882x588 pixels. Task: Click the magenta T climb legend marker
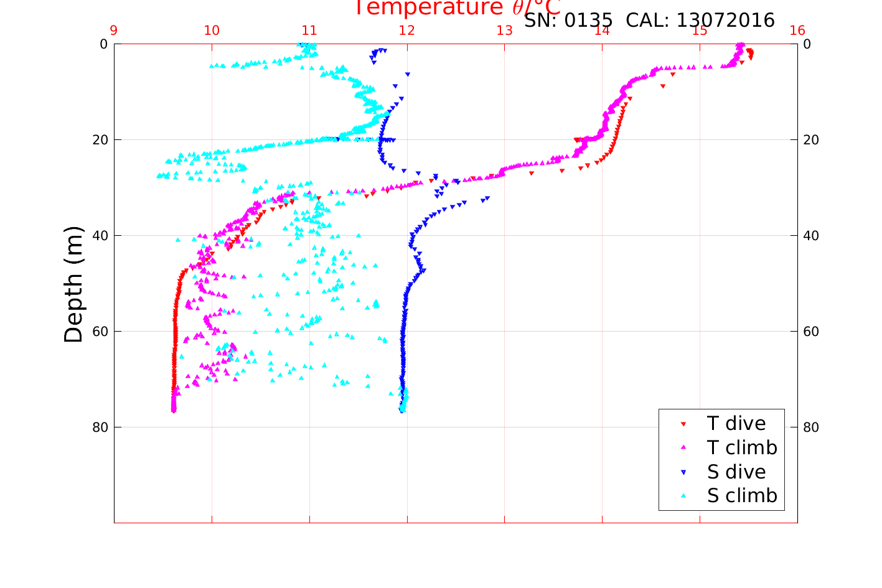tap(683, 447)
